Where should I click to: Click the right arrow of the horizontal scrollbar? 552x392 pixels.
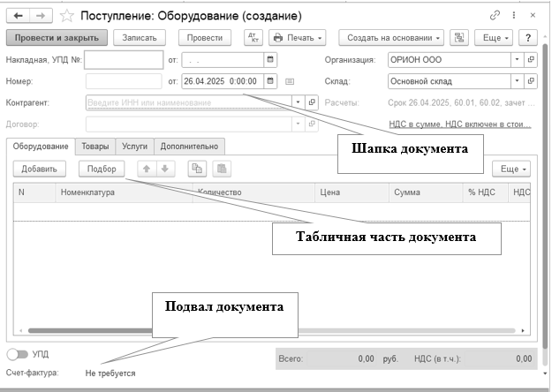pyautogui.click(x=523, y=331)
